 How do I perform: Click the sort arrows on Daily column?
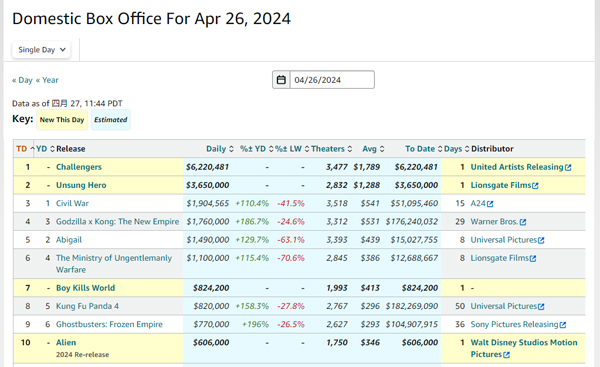coord(231,149)
